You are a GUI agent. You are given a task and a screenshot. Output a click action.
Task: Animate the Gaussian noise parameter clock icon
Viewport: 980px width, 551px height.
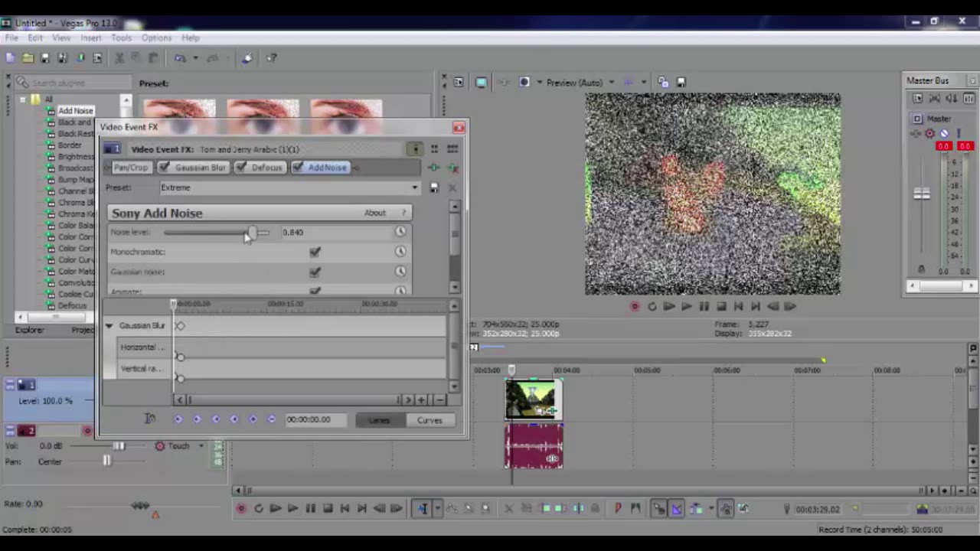coord(400,272)
